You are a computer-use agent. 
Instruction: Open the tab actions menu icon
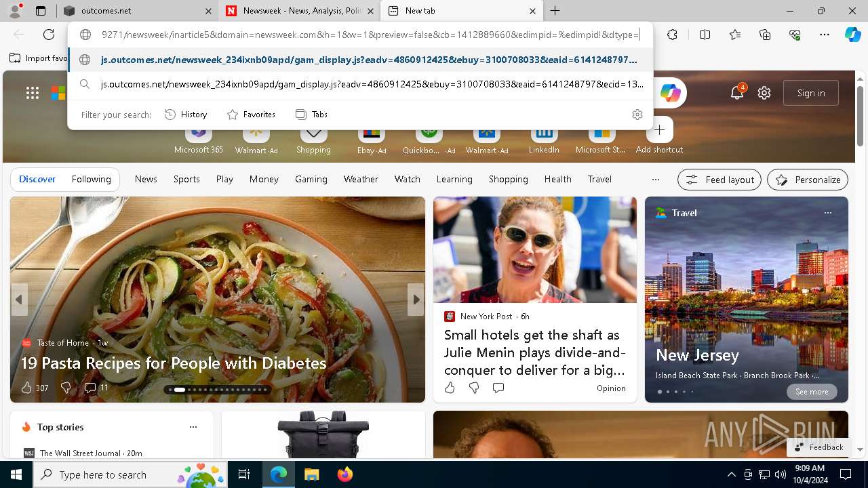click(x=41, y=11)
